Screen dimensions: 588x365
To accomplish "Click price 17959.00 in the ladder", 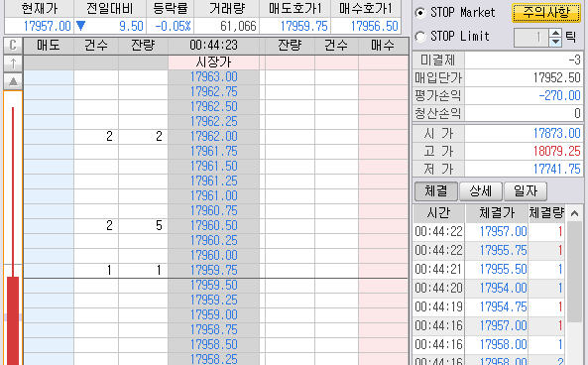I will pos(214,315).
